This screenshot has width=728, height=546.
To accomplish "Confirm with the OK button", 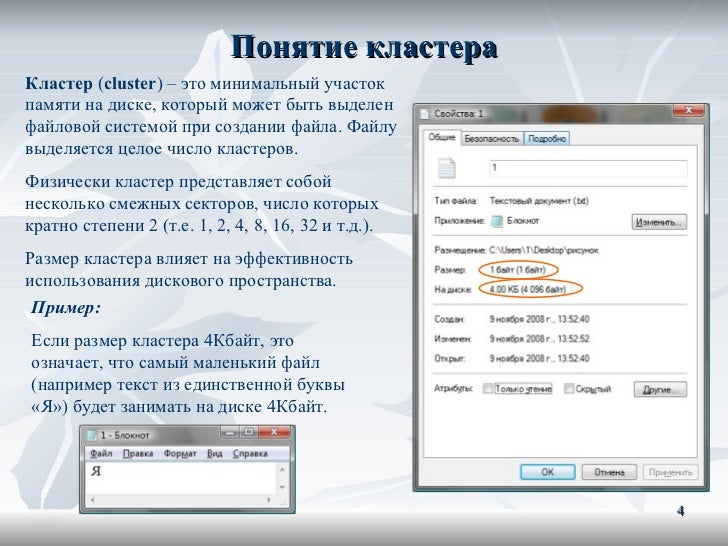I will [x=547, y=472].
